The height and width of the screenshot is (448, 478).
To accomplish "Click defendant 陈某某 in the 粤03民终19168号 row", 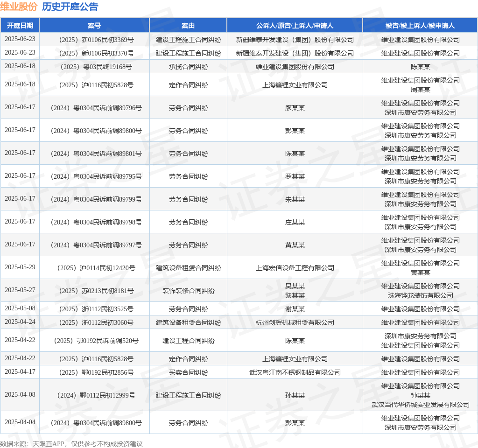I will coord(421,67).
